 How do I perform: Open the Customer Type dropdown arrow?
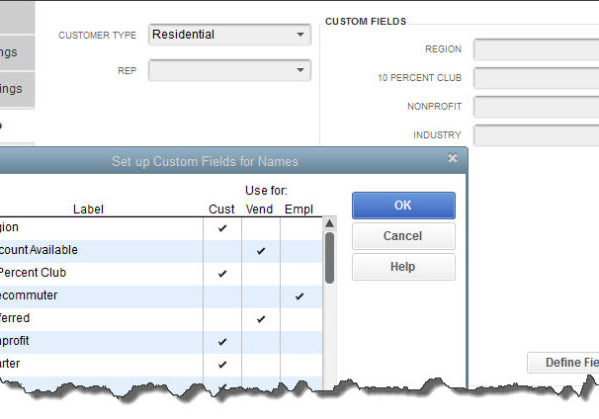coord(300,35)
